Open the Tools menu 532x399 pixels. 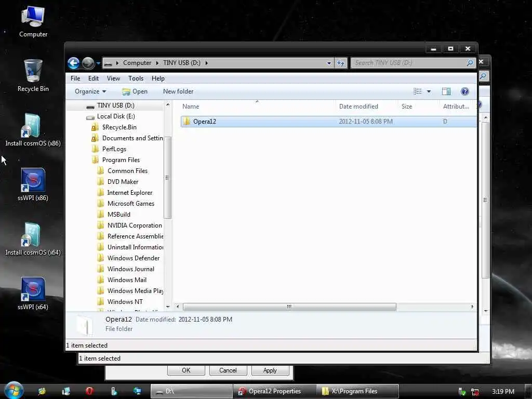(x=136, y=78)
